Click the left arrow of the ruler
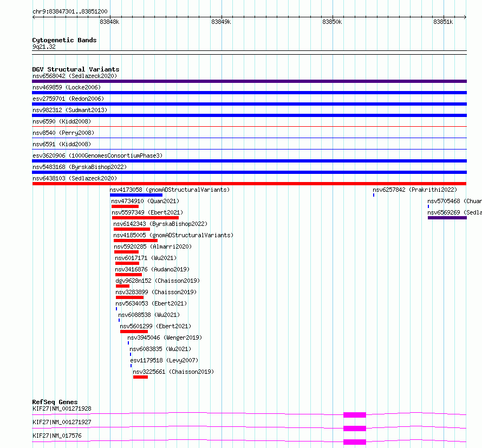The image size is (482, 448). (x=34, y=17)
